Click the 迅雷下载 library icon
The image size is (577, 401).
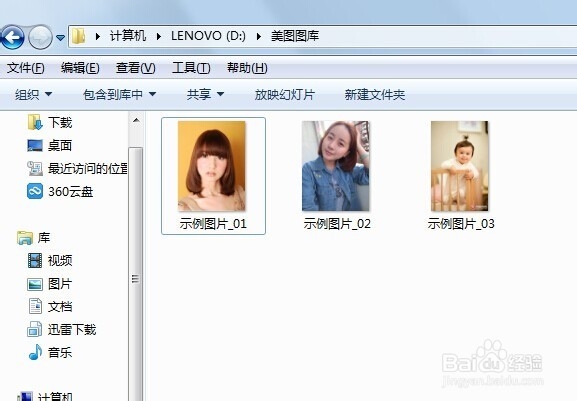[x=35, y=329]
